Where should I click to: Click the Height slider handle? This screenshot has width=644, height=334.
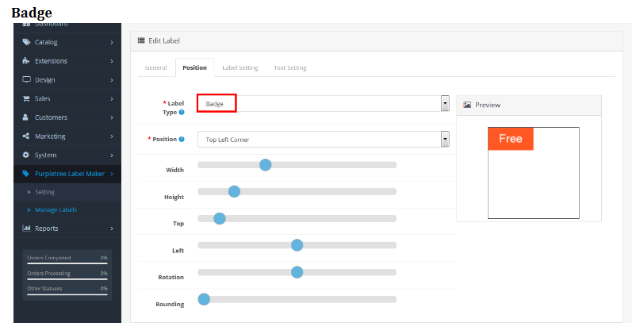[x=234, y=191]
